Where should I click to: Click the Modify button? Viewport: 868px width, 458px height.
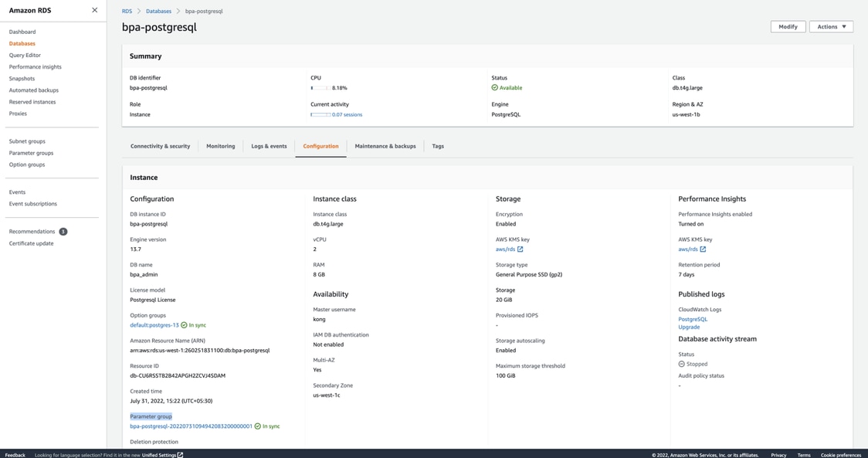788,26
